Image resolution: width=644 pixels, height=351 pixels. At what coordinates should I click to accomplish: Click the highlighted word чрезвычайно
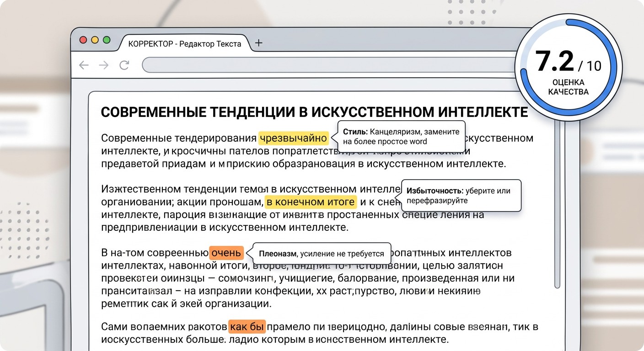[x=294, y=138]
